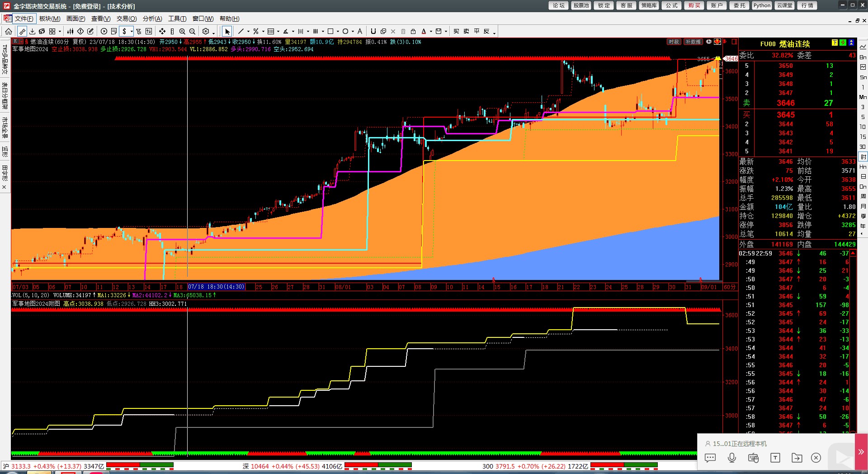Click the file transfer folder icon
The image size is (868, 474).
797,458
